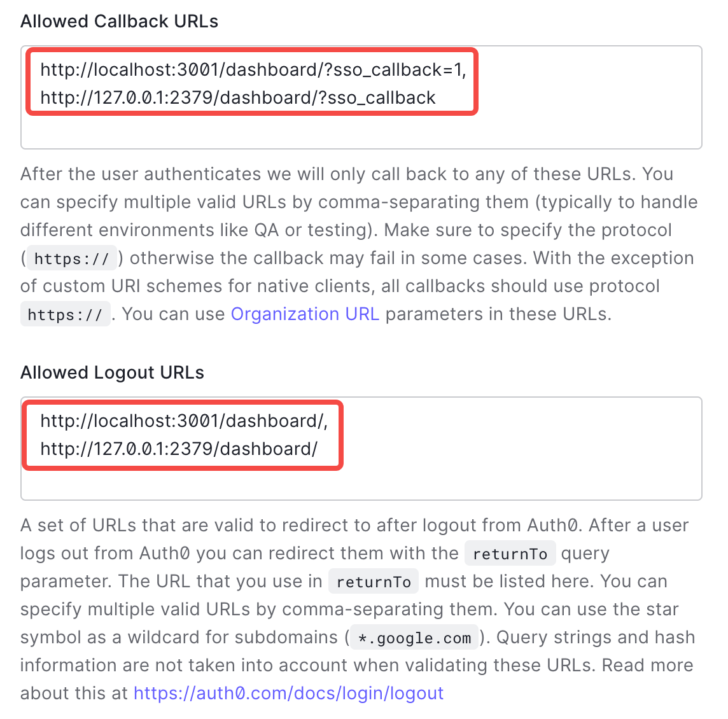Click the "After the user authenticates" help text
Screen dimensions: 728x719
140,174
